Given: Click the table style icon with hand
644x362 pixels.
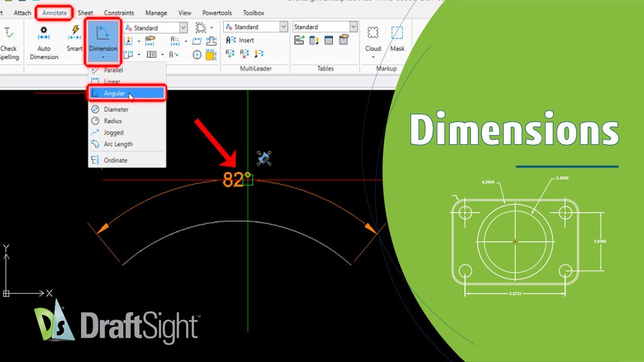Looking at the screenshot, I should click(344, 40).
